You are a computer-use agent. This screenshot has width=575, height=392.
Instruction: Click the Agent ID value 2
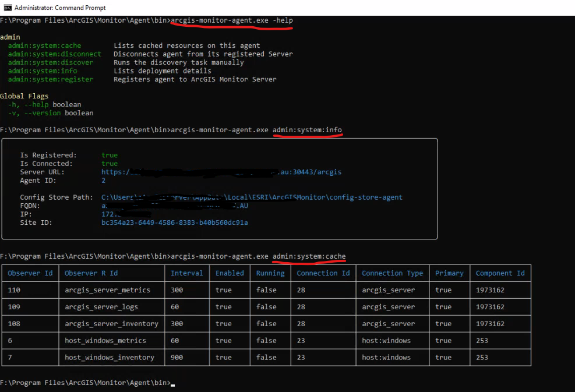104,180
